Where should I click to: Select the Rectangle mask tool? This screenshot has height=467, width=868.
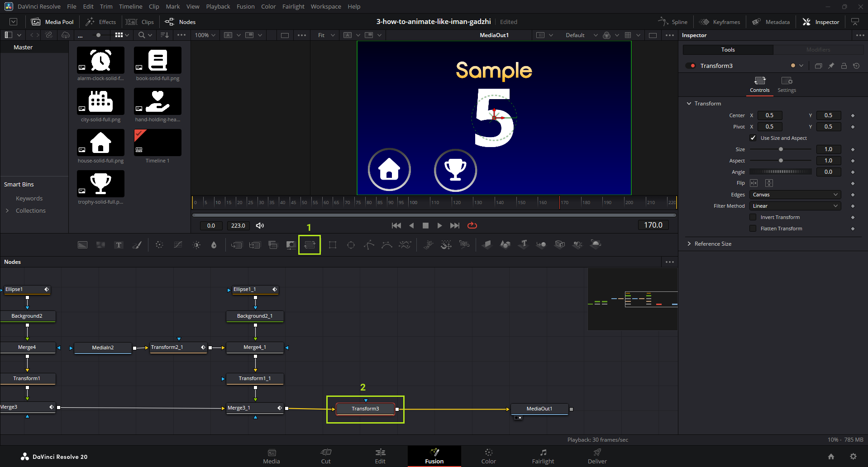[333, 245]
